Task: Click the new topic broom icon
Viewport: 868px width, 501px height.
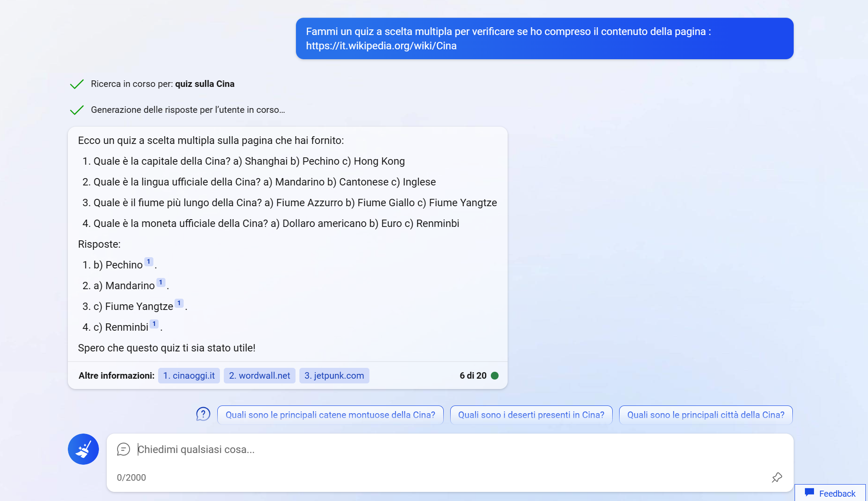Action: click(83, 449)
